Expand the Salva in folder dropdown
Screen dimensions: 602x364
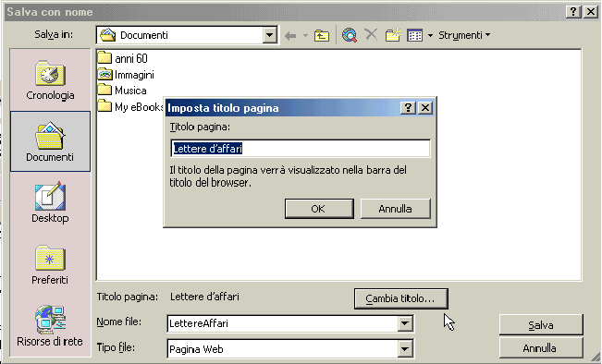tap(269, 35)
